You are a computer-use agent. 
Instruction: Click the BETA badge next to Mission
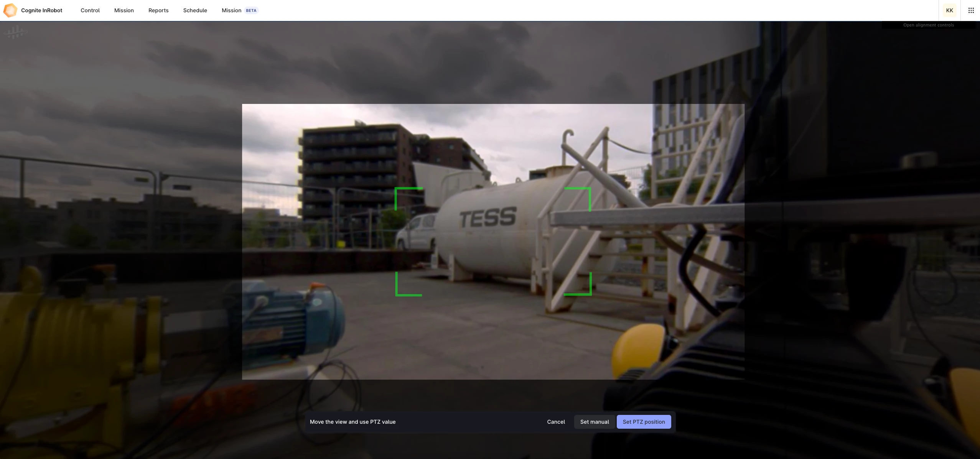251,10
